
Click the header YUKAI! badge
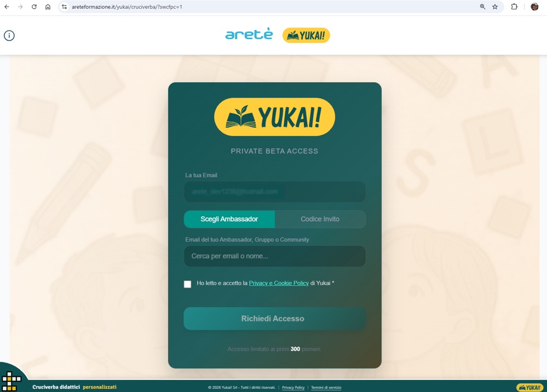pyautogui.click(x=306, y=35)
